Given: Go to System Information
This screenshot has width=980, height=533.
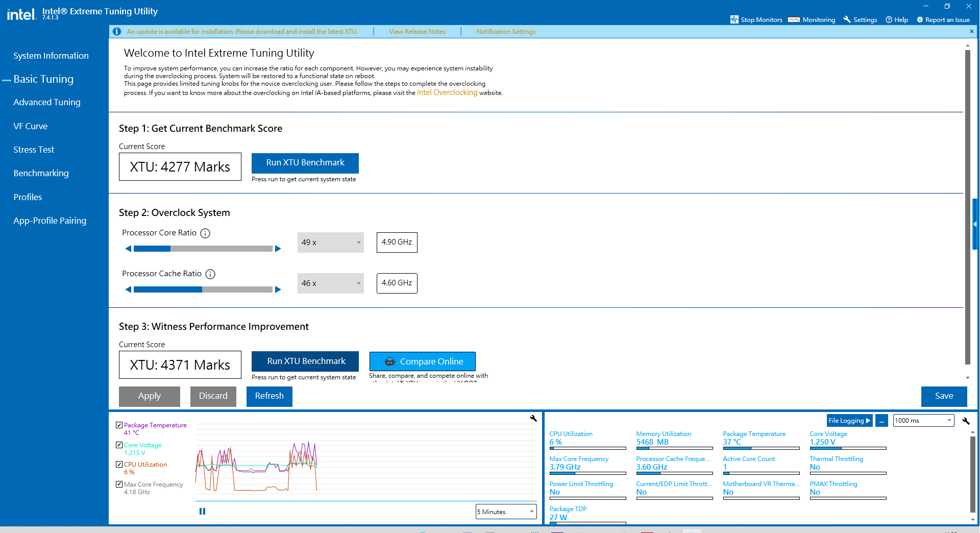Looking at the screenshot, I should (51, 56).
